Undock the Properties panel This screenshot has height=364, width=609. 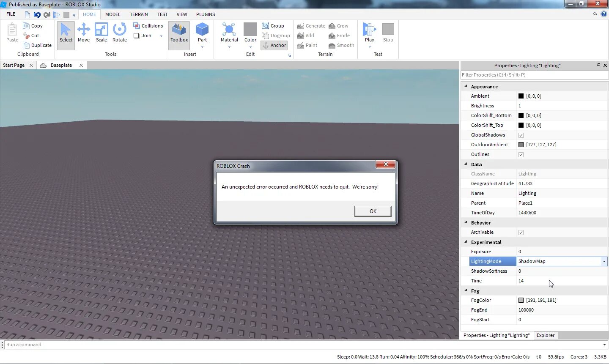(x=598, y=66)
